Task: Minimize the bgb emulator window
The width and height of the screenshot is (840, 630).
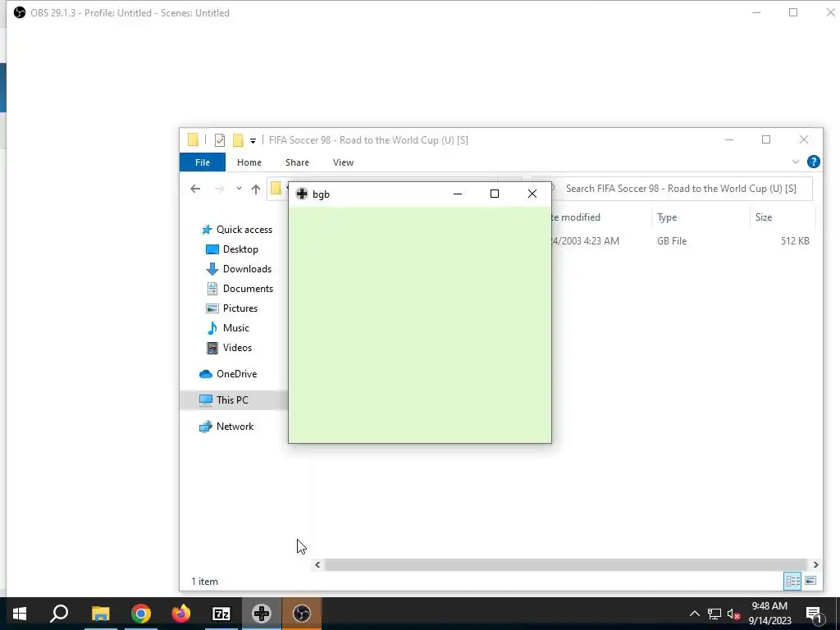Action: 458,194
